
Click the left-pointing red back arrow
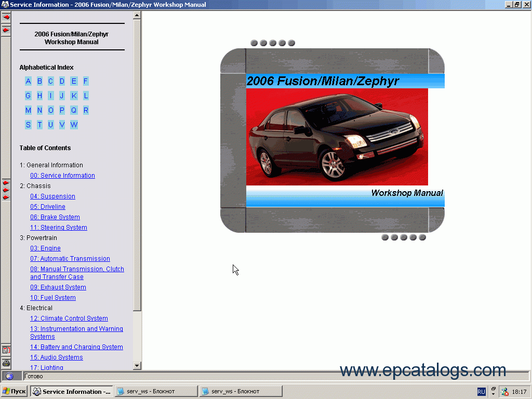pos(6,17)
